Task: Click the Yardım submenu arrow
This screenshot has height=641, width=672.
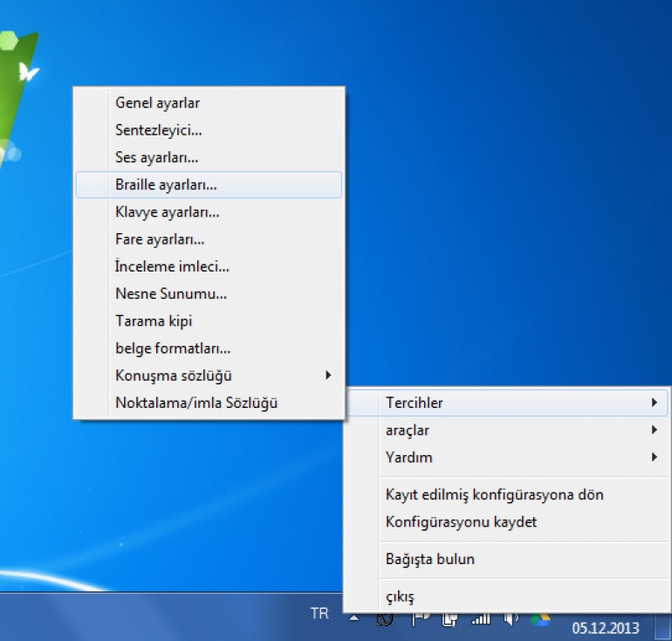Action: 654,457
